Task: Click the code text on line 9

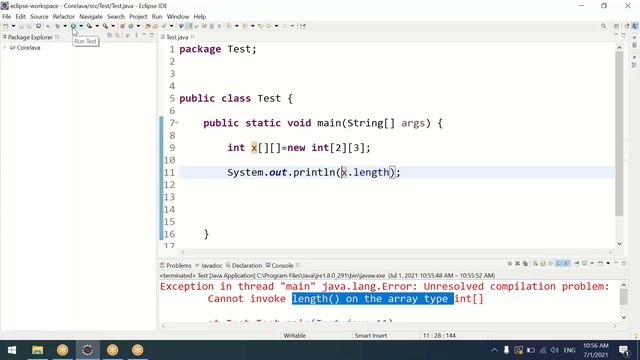Action: [x=299, y=148]
